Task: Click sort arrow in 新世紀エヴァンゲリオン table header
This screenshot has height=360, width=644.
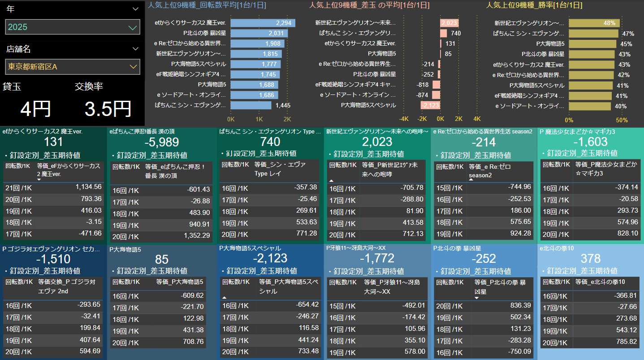Action: tap(331, 180)
